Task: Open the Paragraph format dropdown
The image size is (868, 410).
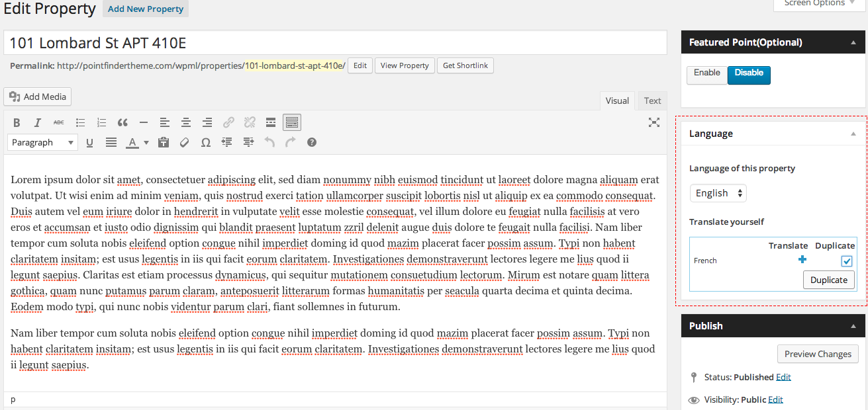Action: [43, 142]
